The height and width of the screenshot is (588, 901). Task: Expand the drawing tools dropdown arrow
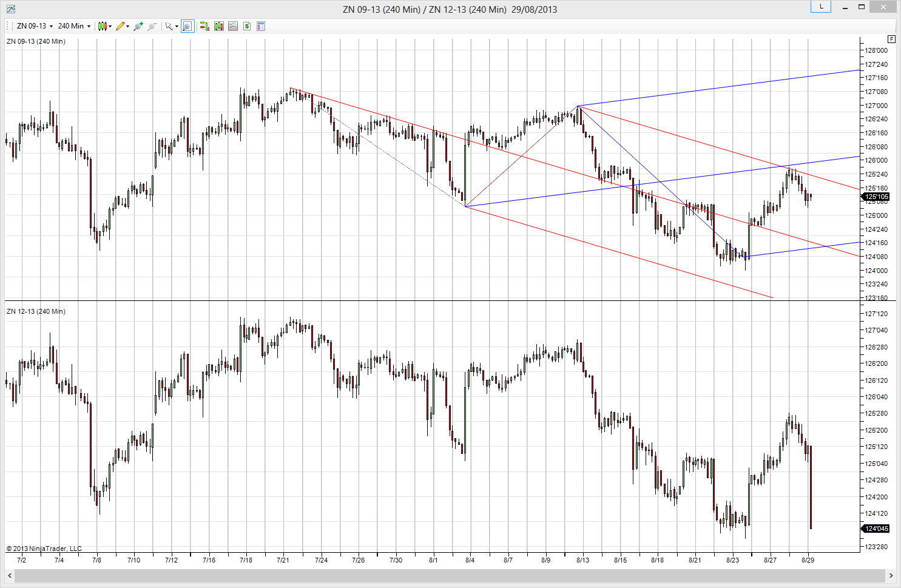(127, 26)
